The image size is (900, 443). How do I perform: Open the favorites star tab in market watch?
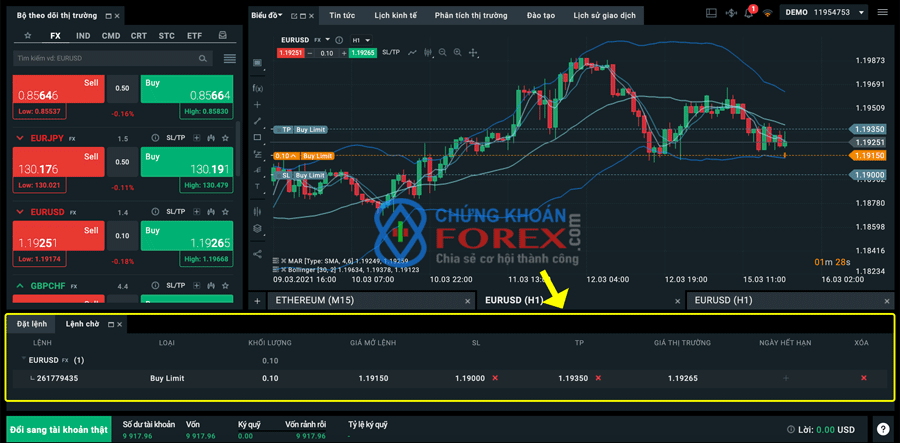28,36
